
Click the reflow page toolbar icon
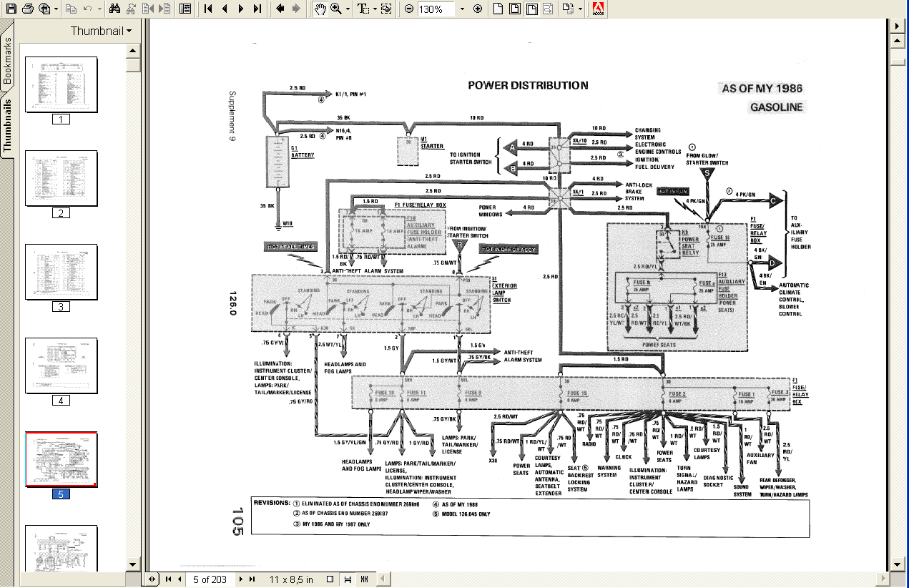[x=548, y=9]
